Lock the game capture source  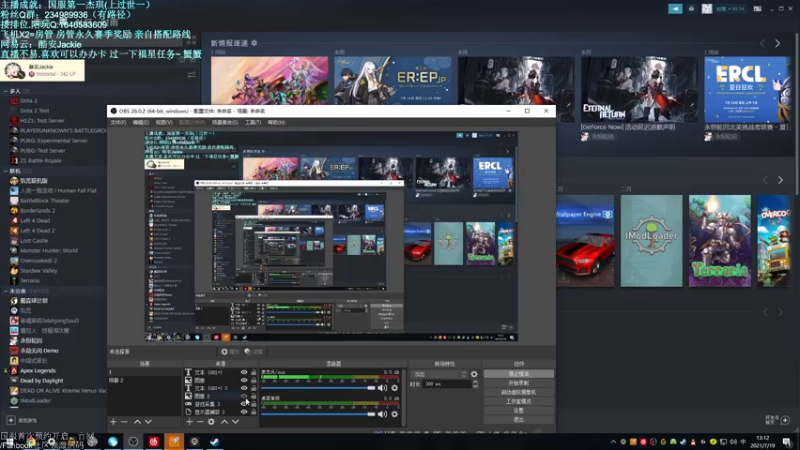[254, 404]
